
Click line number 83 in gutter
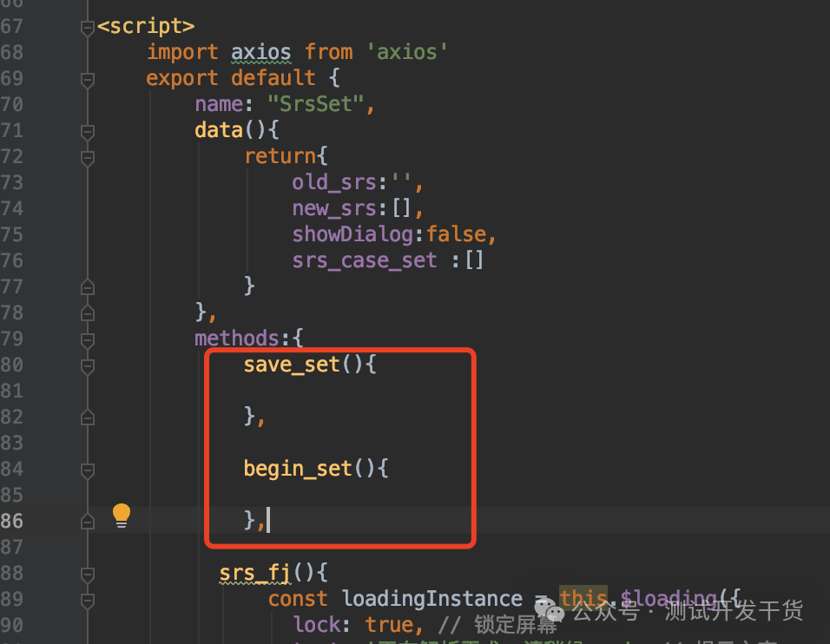(11, 443)
